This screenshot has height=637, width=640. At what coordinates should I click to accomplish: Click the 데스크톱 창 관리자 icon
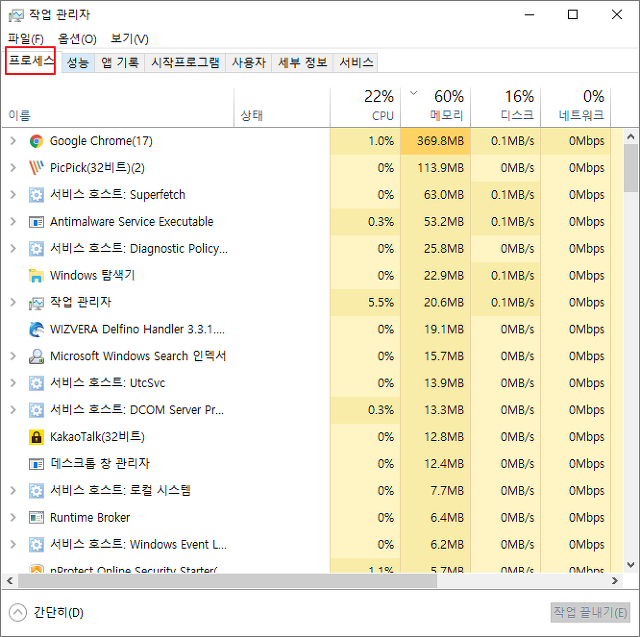click(x=36, y=464)
